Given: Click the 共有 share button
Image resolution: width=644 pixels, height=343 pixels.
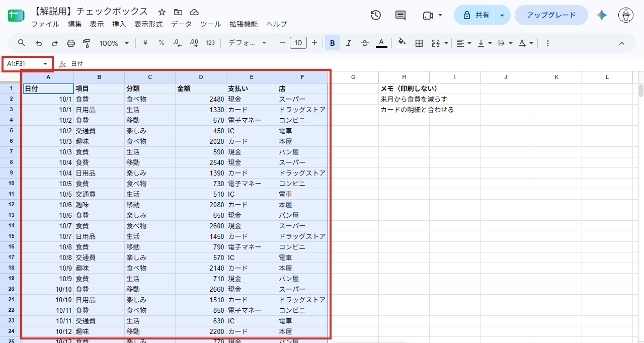Looking at the screenshot, I should tap(474, 15).
